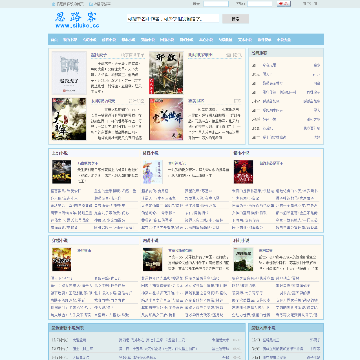Open the red warrior book cover in featured panel
The width and height of the screenshot is (360, 360).
(x=166, y=73)
